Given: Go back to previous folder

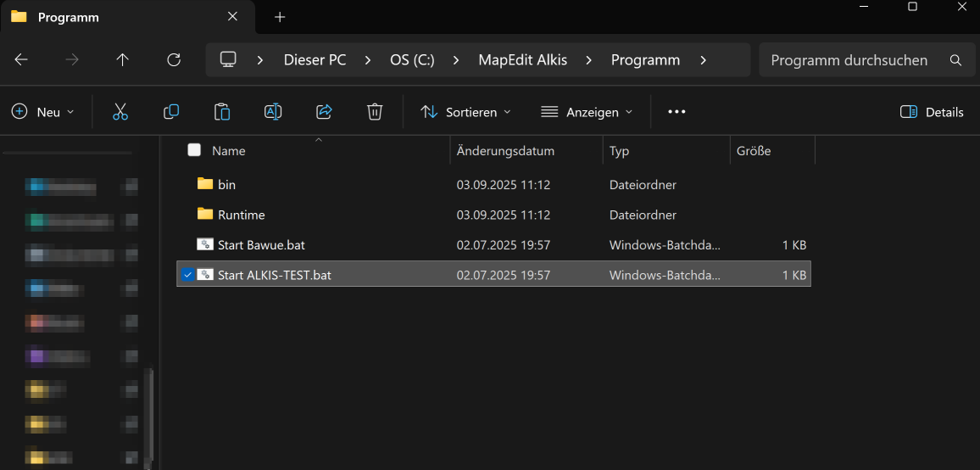Looking at the screenshot, I should [x=22, y=60].
